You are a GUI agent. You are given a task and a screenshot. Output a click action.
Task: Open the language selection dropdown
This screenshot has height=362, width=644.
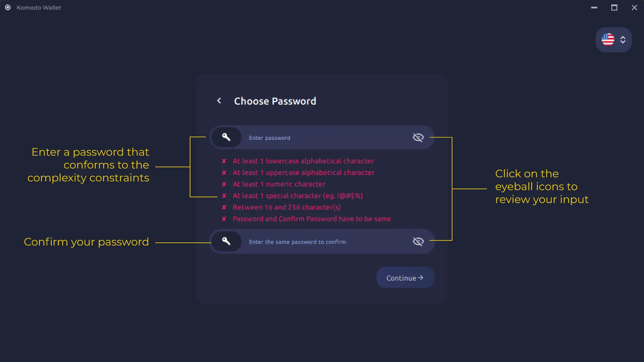[x=613, y=40]
